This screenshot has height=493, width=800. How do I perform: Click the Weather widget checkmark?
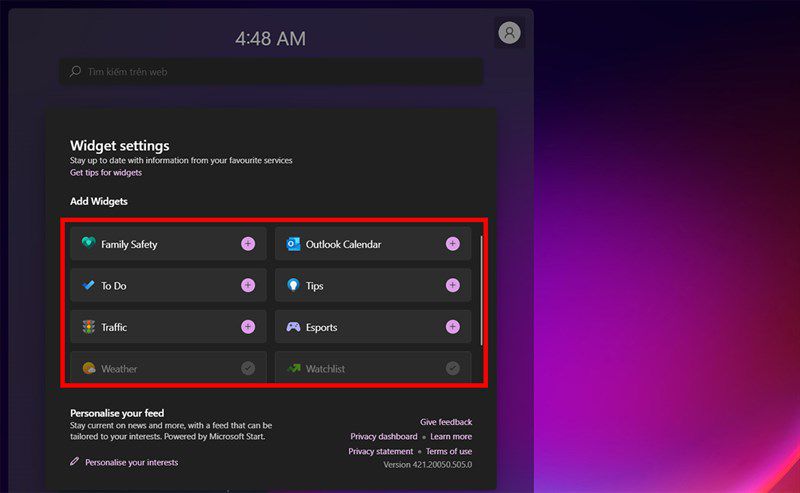click(x=248, y=368)
